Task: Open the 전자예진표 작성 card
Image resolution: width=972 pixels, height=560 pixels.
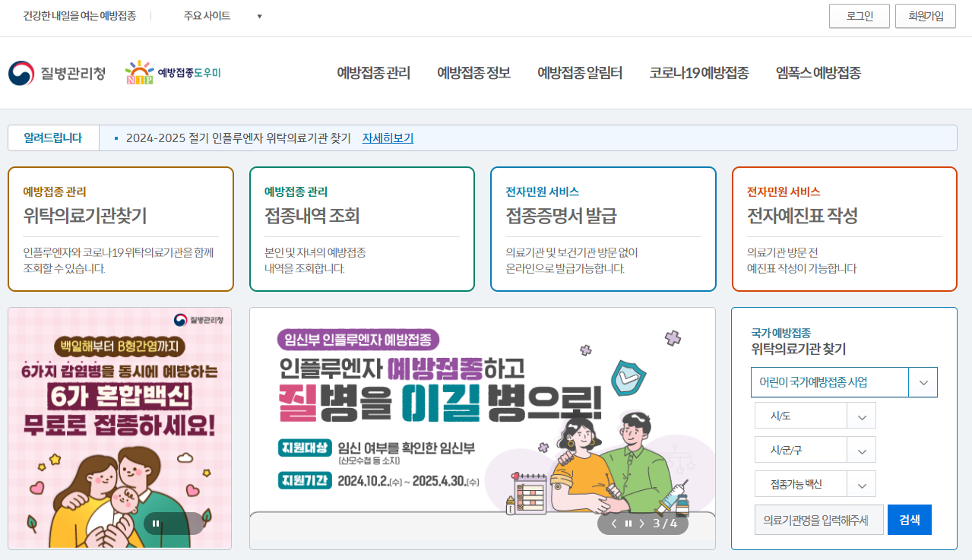Action: [x=844, y=229]
